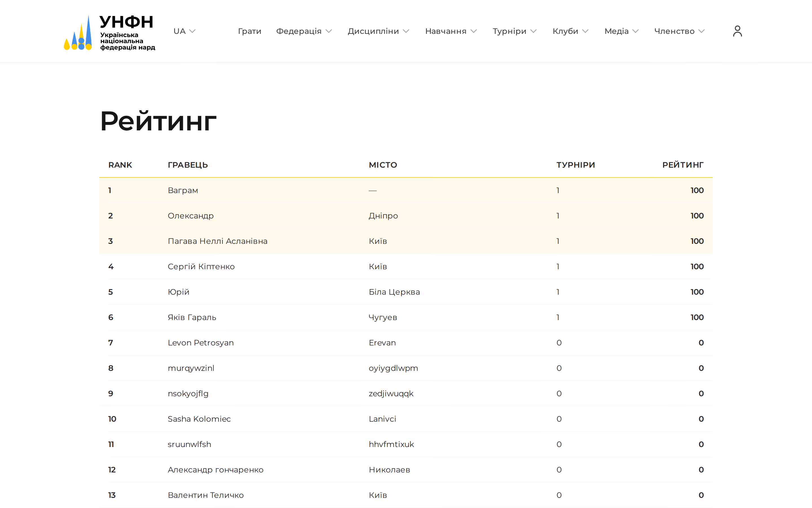The width and height of the screenshot is (812, 508).
Task: Select player Пагава Неллі Асланівна
Action: [x=217, y=241]
